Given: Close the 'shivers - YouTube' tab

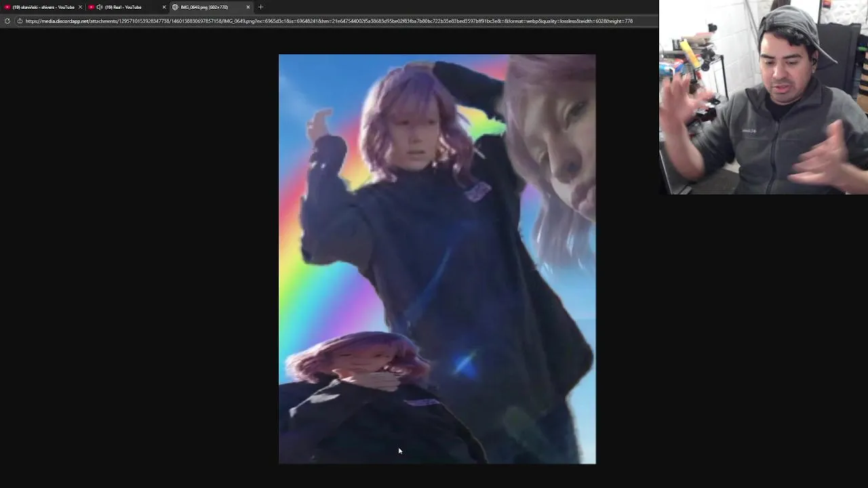Looking at the screenshot, I should 80,7.
